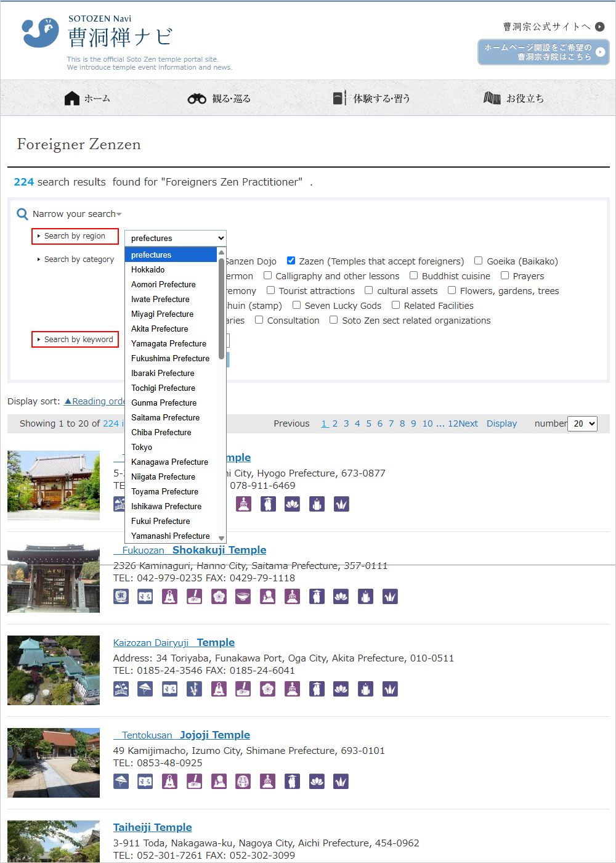Click the daruma icon under Jojoji Temple
This screenshot has width=616, height=863.
243,782
